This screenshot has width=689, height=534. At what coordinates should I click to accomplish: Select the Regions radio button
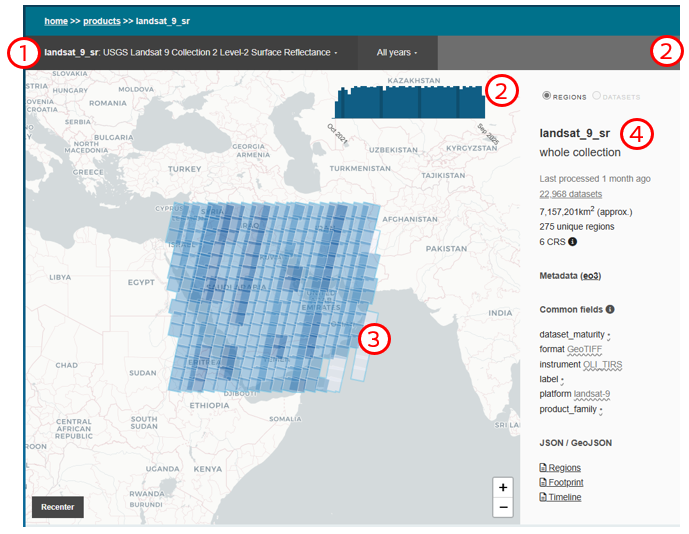click(x=547, y=95)
